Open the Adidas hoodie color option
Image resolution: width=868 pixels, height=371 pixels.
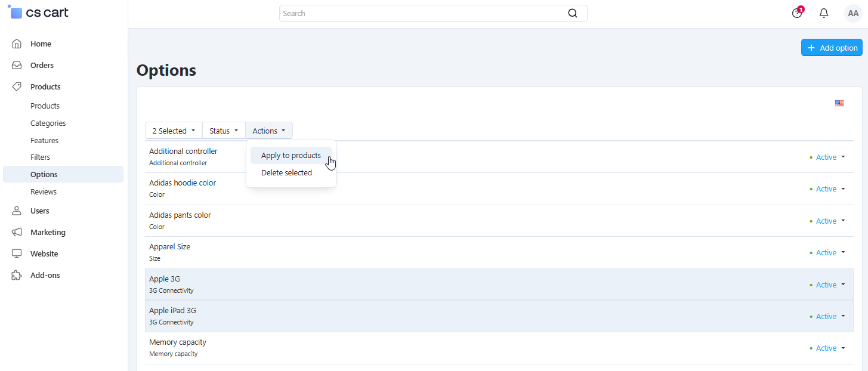pyautogui.click(x=183, y=183)
